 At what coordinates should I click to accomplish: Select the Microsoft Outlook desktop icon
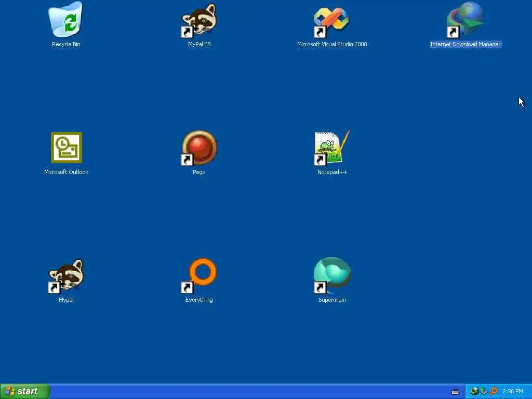[66, 148]
